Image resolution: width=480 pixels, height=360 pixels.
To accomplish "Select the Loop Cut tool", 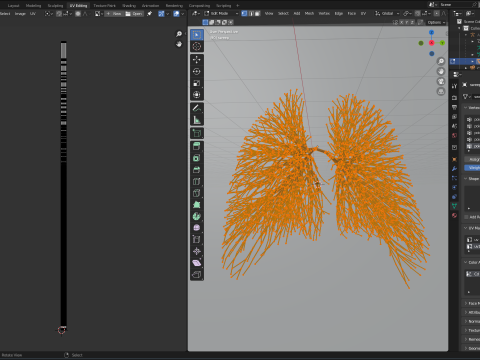I will [x=197, y=181].
